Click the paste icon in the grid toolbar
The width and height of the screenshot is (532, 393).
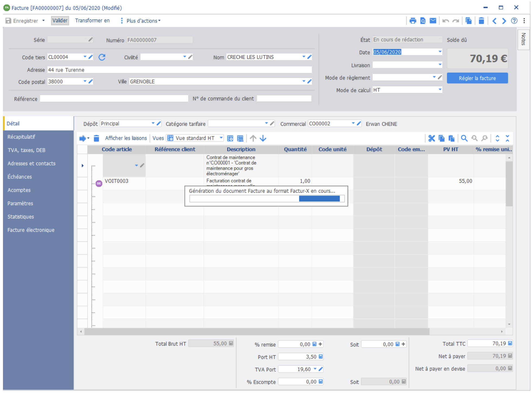tap(451, 138)
